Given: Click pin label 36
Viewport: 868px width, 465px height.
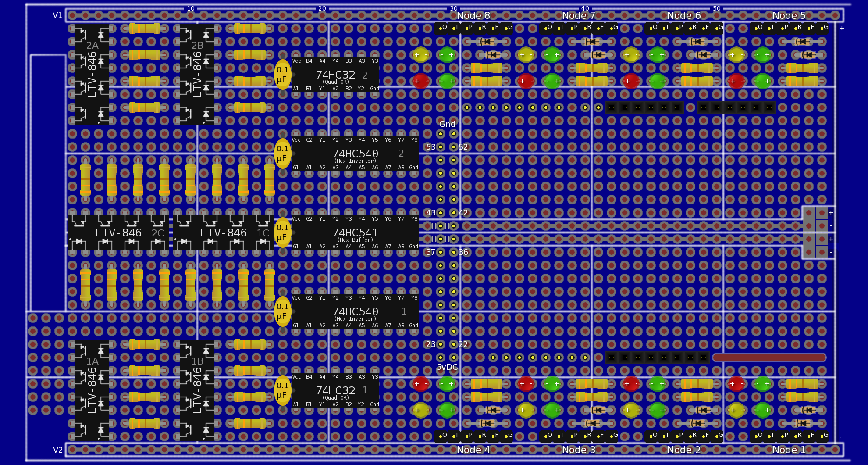Looking at the screenshot, I should (x=463, y=252).
